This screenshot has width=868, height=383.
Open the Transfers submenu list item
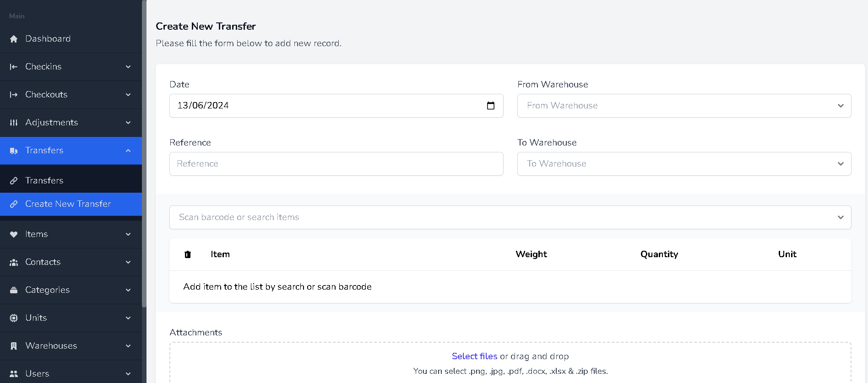tap(44, 181)
